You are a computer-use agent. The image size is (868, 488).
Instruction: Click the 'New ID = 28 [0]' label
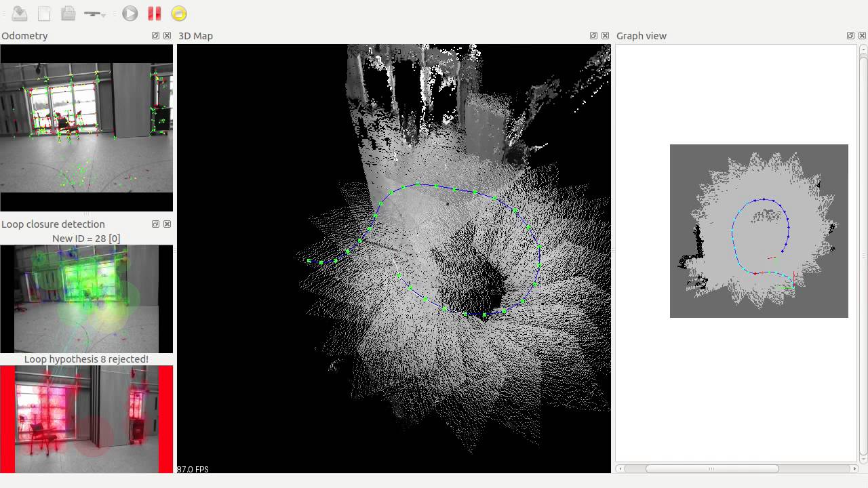(86, 239)
